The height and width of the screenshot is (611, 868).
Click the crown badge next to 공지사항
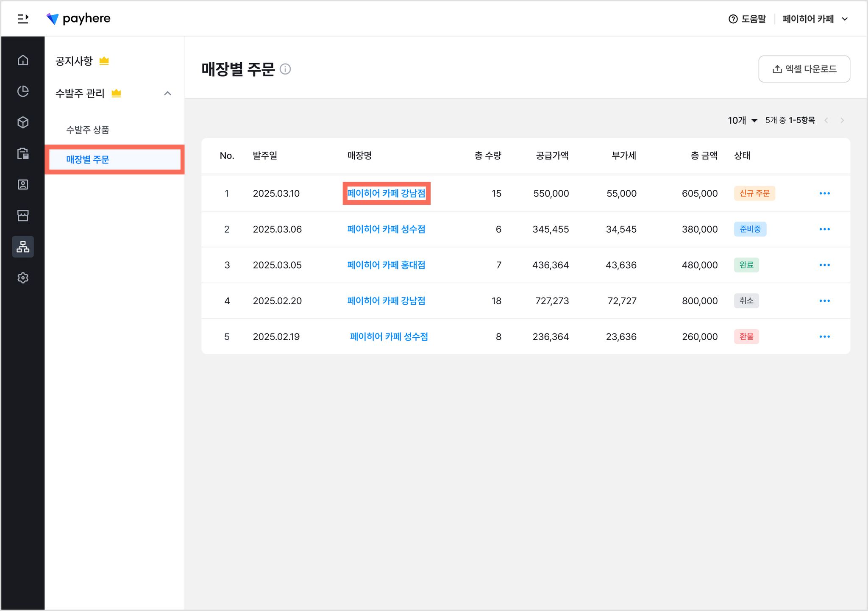tap(104, 61)
